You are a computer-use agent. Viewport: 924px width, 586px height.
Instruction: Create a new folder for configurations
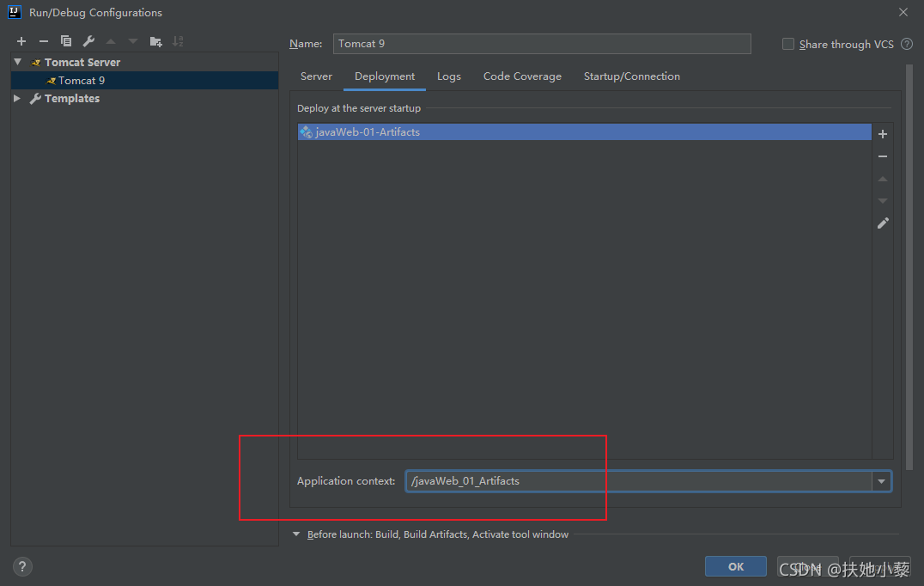155,41
